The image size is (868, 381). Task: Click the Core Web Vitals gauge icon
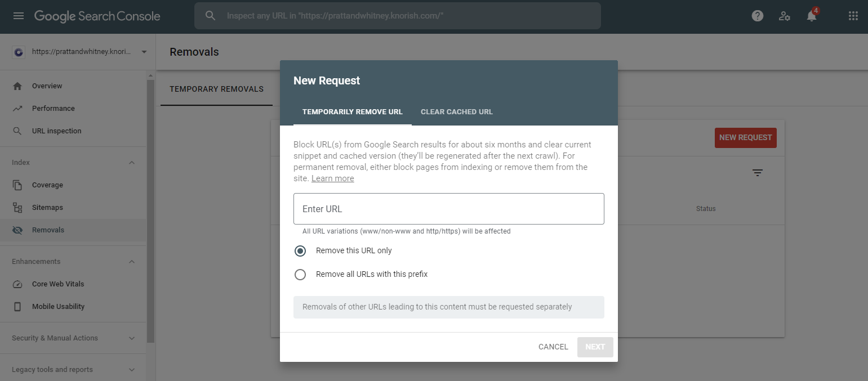click(x=17, y=284)
